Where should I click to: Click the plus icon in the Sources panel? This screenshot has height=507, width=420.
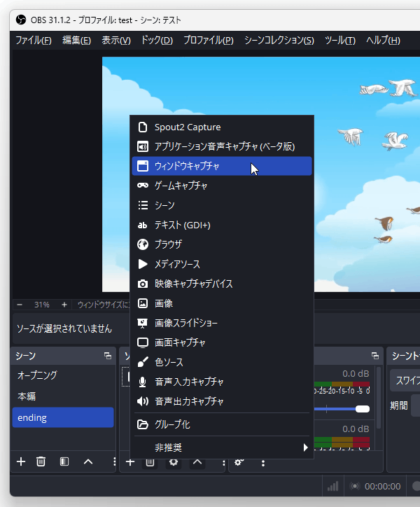point(129,461)
